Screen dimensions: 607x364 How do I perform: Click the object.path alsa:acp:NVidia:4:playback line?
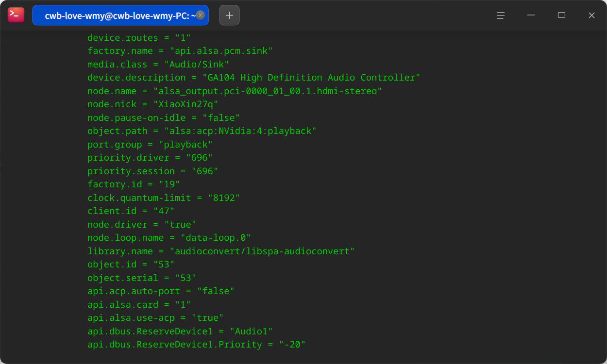coord(202,131)
